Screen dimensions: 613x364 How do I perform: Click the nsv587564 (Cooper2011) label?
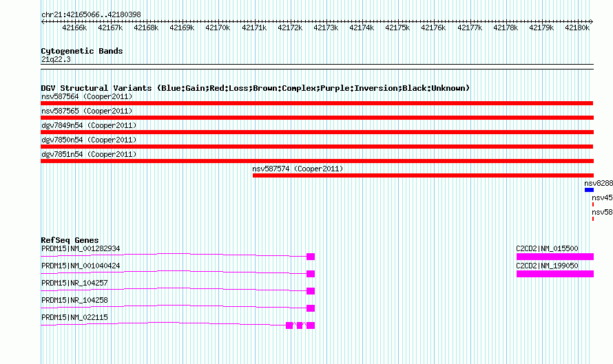click(x=87, y=96)
